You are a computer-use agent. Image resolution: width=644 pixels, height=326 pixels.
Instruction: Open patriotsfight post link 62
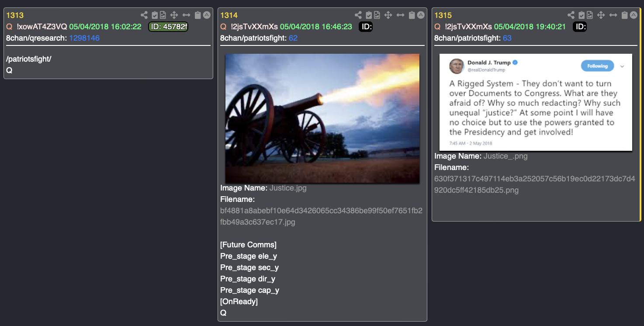pos(293,38)
